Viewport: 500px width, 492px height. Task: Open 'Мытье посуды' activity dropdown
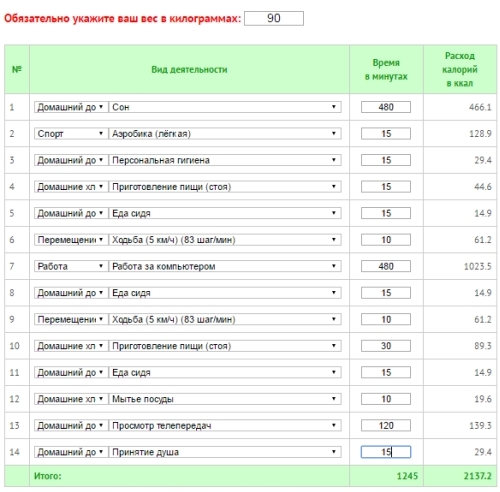click(x=225, y=399)
